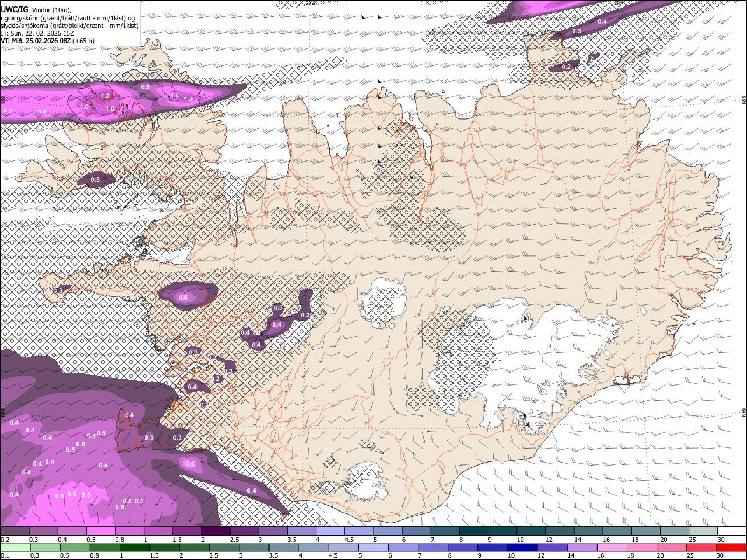This screenshot has height=560, width=747.
Task: Click the '0.6' value on the inland western purple blob
Action: point(183,297)
